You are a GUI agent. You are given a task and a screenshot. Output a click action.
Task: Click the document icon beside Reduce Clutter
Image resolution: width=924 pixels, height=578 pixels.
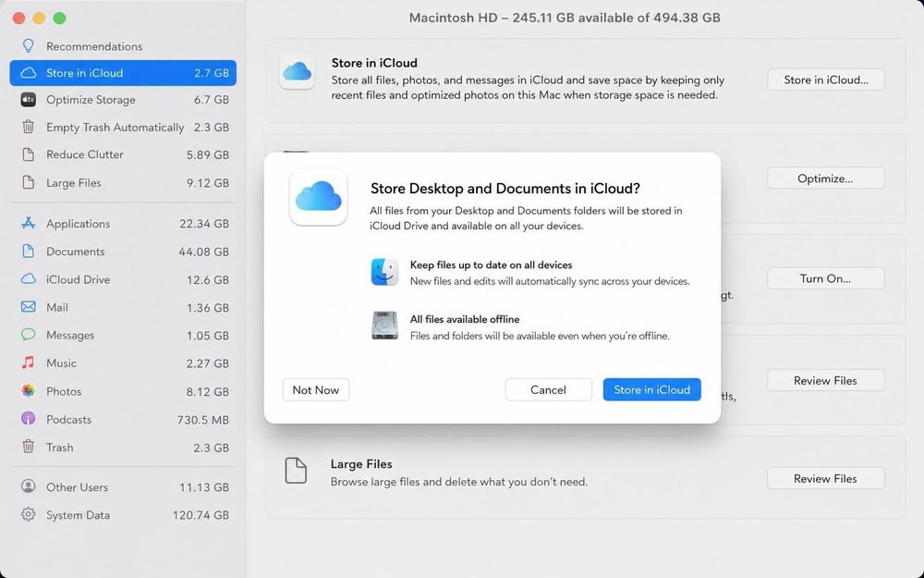29,154
